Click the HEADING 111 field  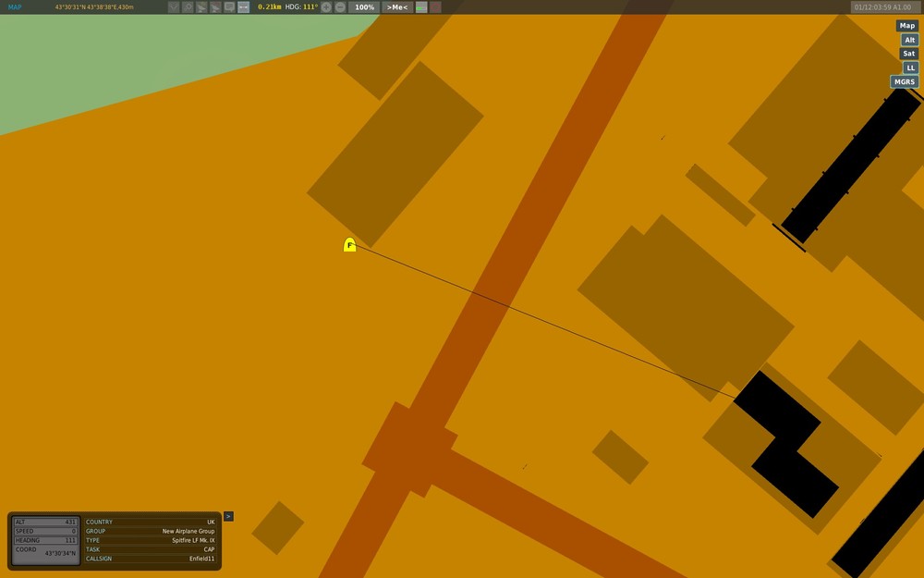(46, 540)
